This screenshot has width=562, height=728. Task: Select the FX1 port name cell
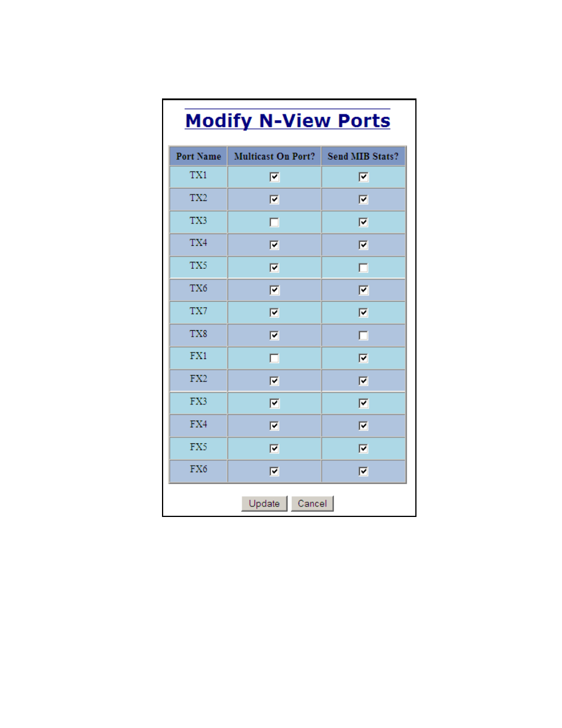199,358
